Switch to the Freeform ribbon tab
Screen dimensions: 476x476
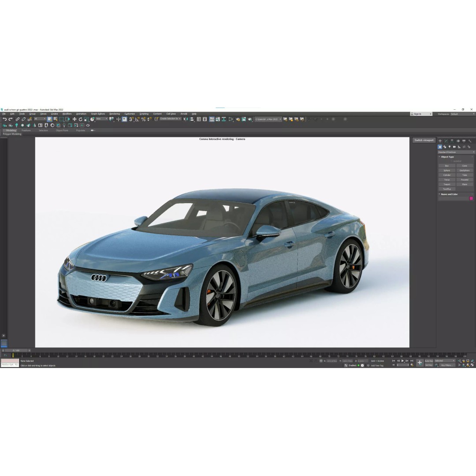(26, 130)
